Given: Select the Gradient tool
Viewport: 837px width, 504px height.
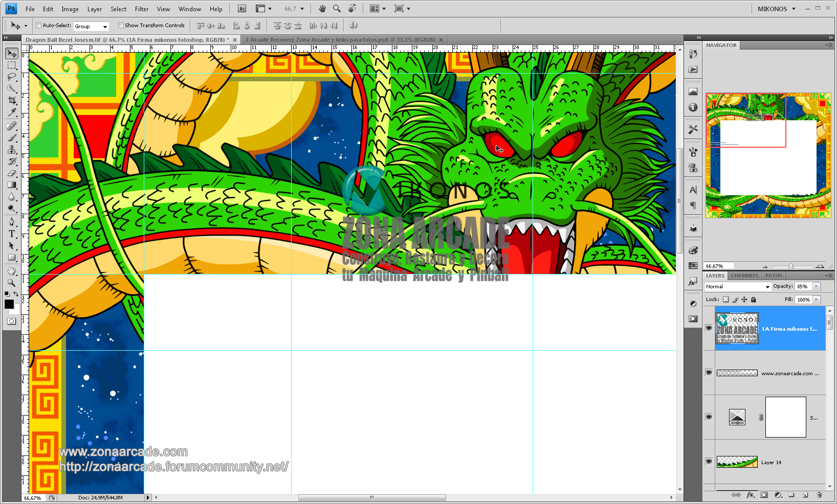Looking at the screenshot, I should 12,185.
